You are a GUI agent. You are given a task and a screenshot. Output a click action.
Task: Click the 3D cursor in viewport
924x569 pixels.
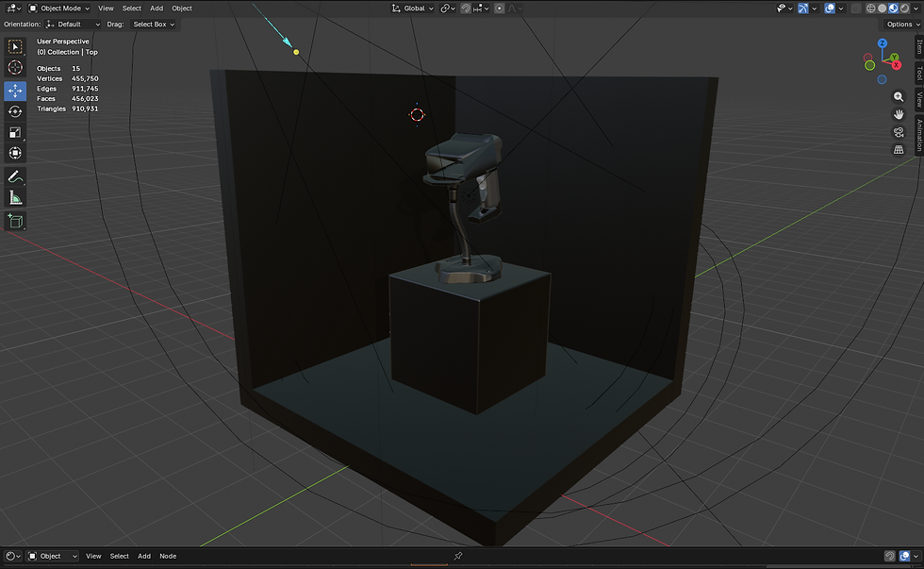[417, 114]
